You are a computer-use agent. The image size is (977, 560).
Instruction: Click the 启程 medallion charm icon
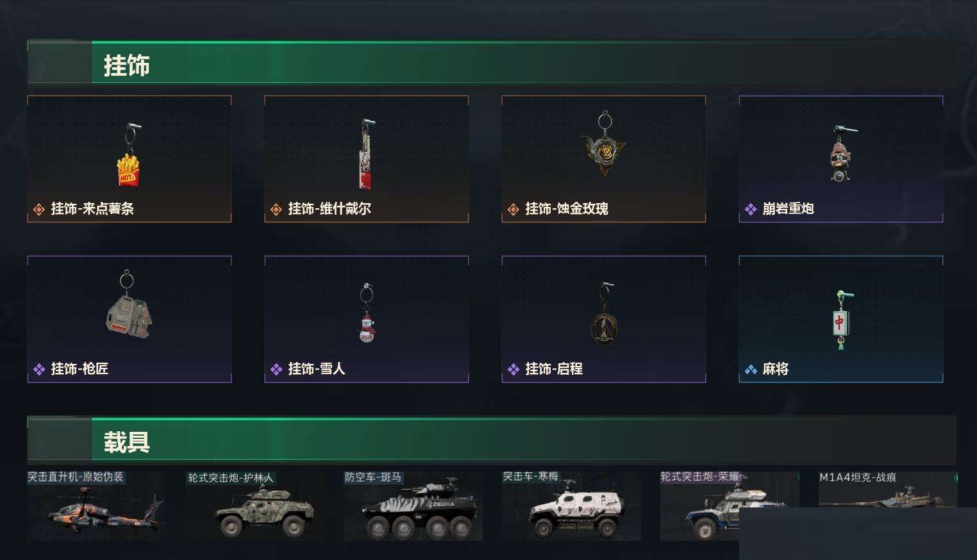click(x=604, y=314)
